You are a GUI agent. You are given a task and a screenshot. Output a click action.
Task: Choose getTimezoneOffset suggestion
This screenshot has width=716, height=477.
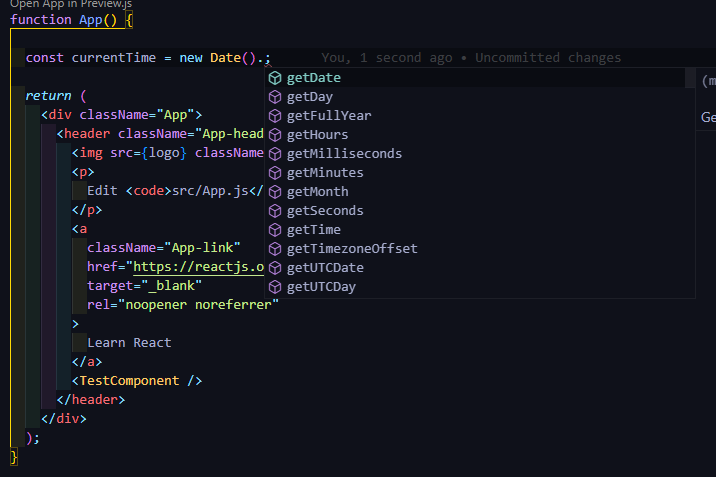[x=351, y=249]
